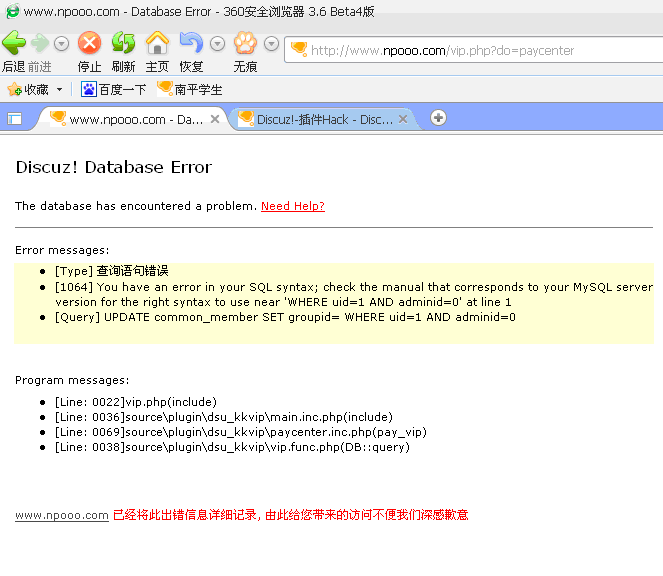Click the www.npooo.com footer link
Viewport: 663px width, 576px height.
point(62,515)
